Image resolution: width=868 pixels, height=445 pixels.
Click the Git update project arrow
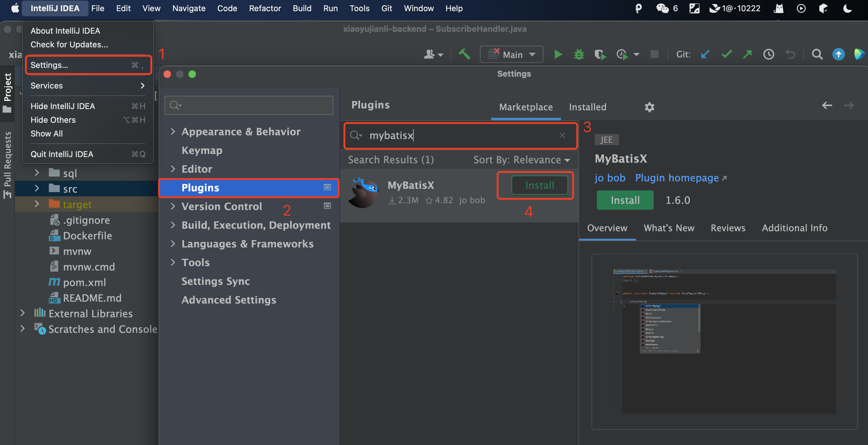click(705, 55)
